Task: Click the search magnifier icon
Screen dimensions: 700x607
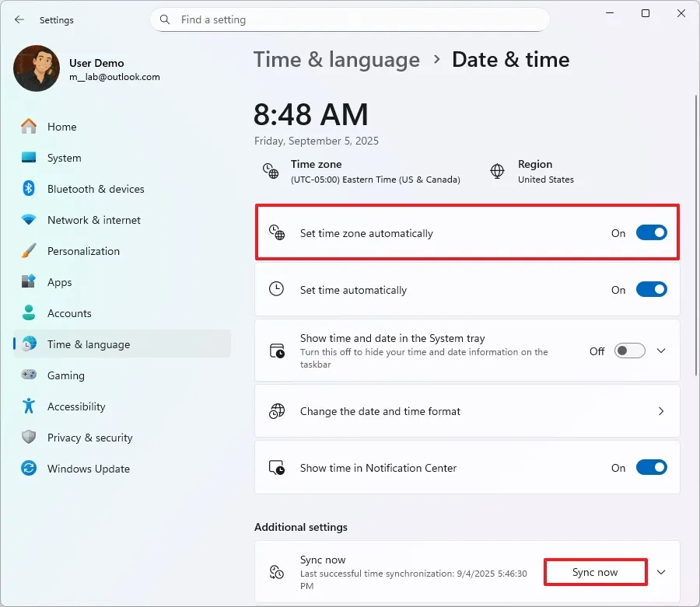Action: (165, 19)
